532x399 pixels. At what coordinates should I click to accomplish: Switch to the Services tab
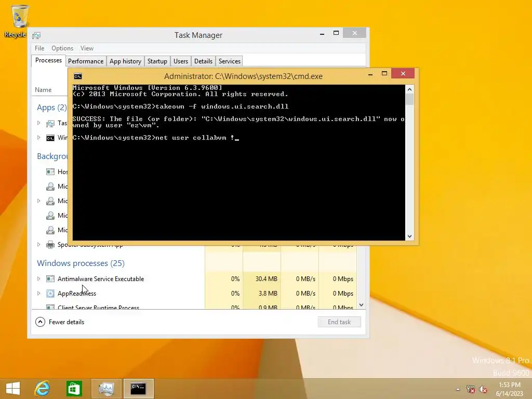tap(229, 61)
